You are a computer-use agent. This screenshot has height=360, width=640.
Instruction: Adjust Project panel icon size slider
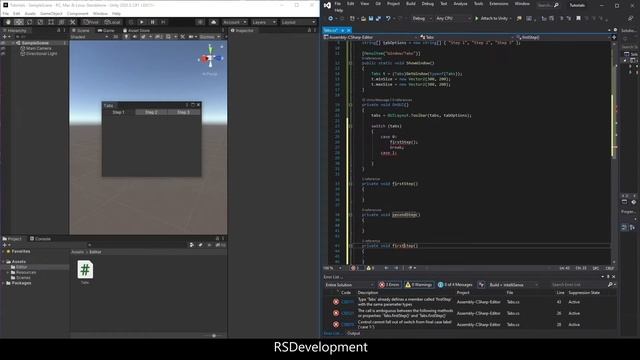click(213, 336)
